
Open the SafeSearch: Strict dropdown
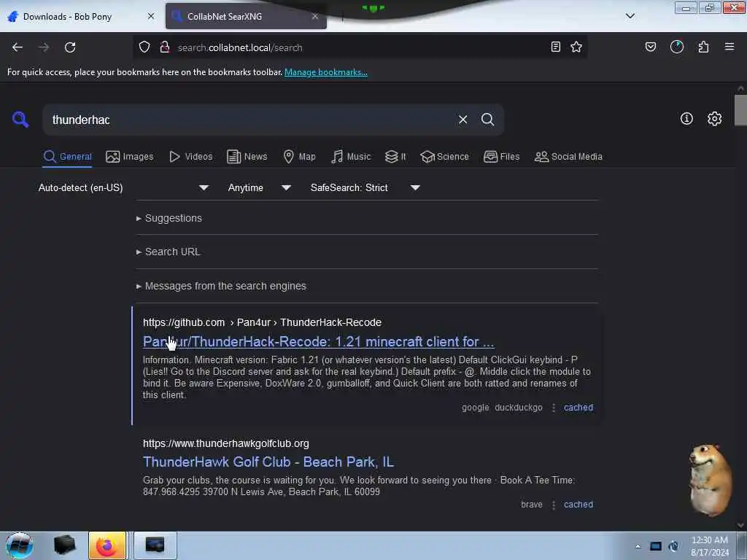pos(365,187)
